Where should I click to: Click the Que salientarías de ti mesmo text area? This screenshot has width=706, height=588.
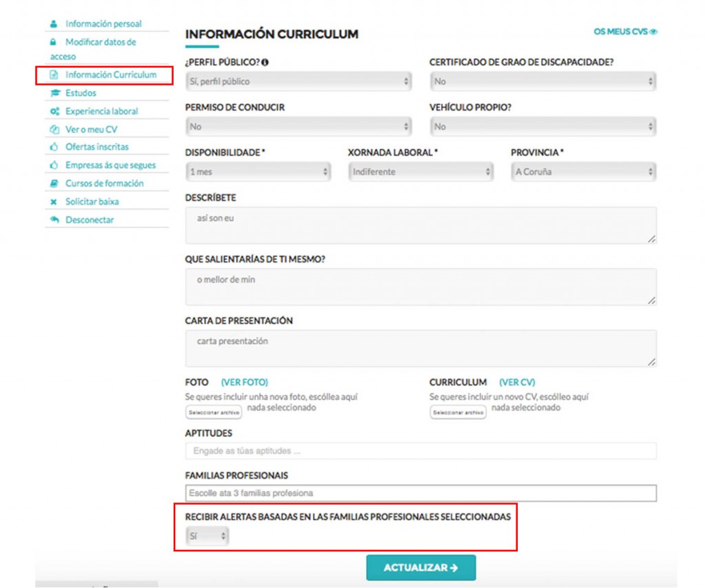click(x=421, y=287)
